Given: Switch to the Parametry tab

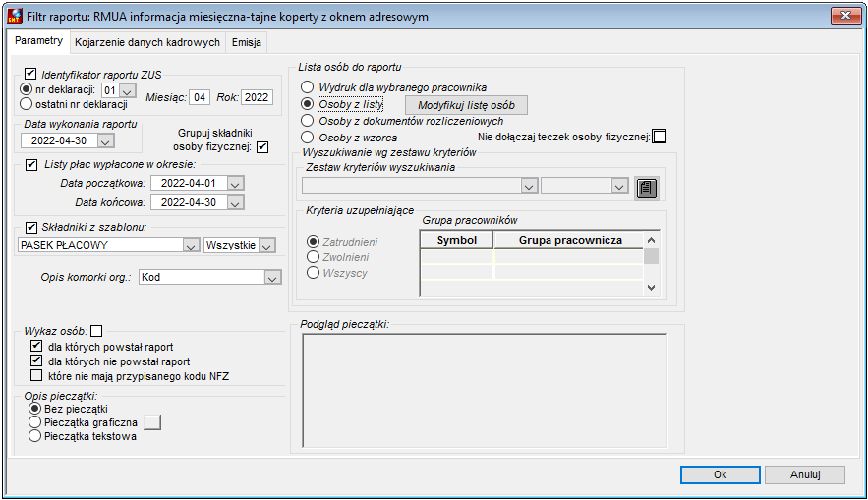Looking at the screenshot, I should coord(38,41).
